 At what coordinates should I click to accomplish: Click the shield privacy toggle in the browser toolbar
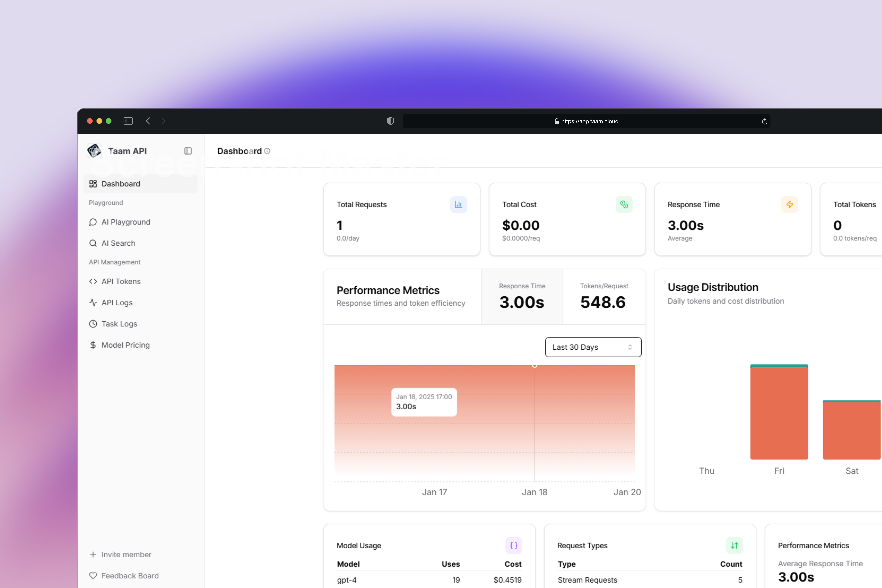point(390,121)
